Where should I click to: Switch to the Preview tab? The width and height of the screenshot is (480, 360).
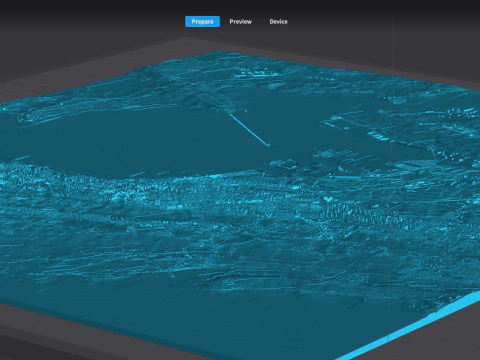point(240,22)
